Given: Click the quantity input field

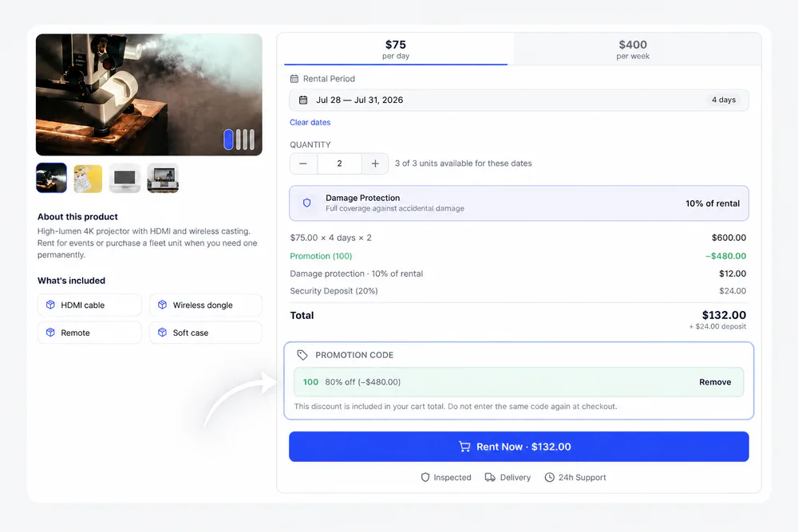Looking at the screenshot, I should (x=339, y=164).
